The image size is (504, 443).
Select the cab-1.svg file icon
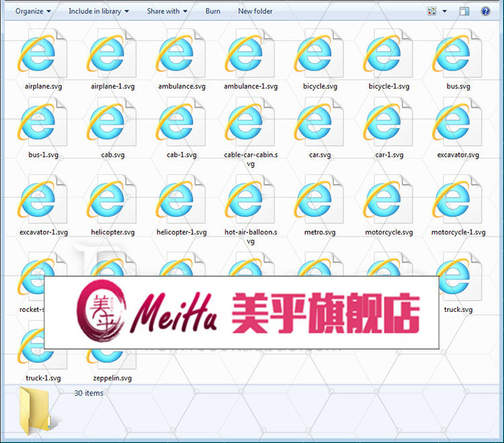(x=181, y=122)
